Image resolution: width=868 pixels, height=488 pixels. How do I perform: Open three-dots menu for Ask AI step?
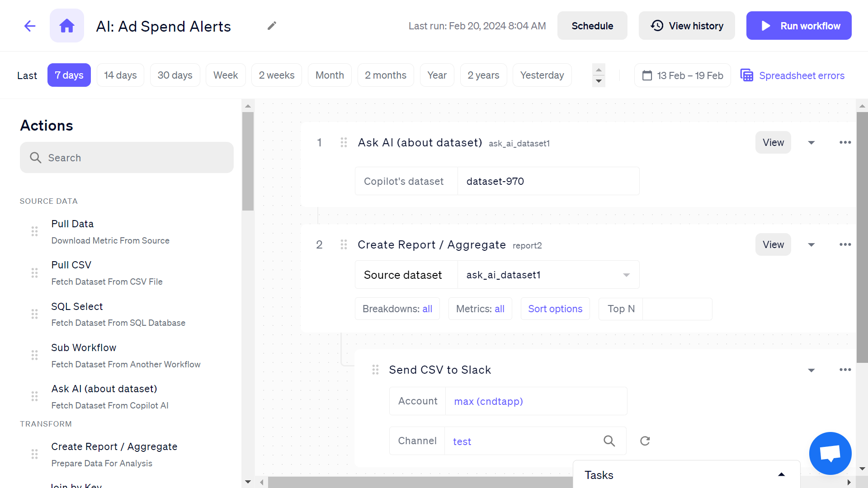845,142
